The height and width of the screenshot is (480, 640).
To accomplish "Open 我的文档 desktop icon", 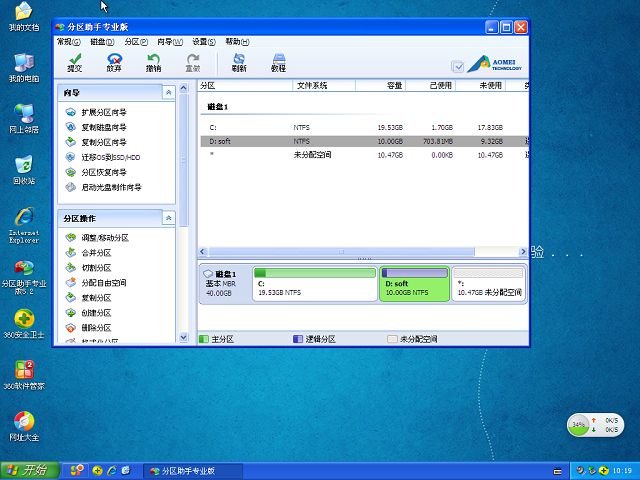I will (24, 17).
